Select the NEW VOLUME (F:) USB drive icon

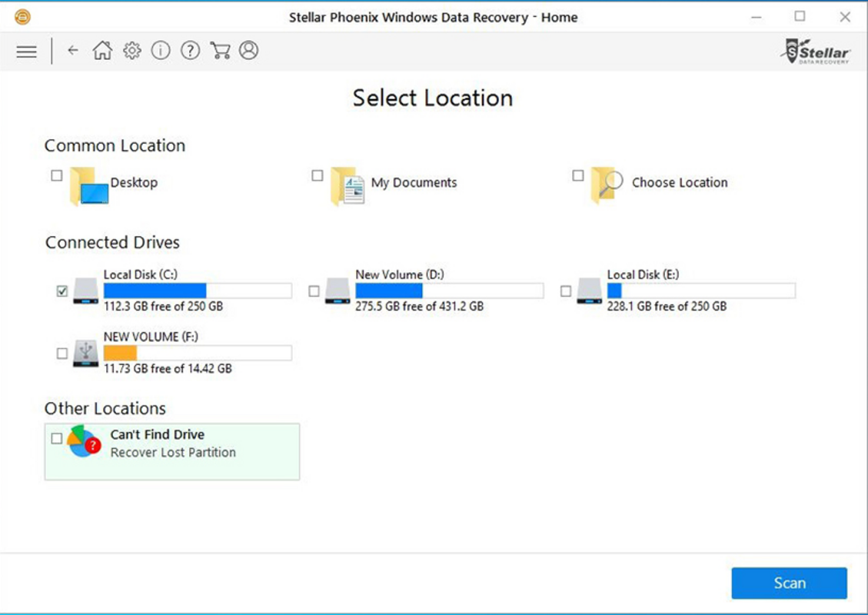click(86, 353)
